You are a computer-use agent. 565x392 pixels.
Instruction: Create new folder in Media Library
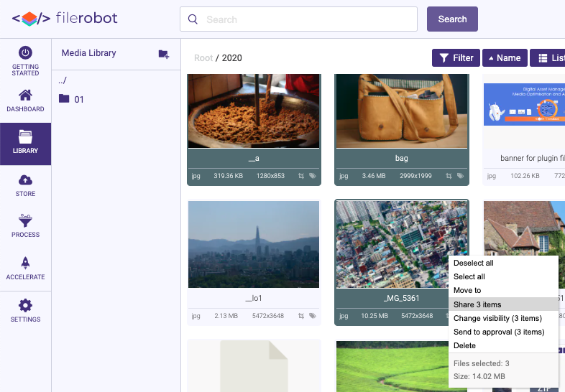pos(164,54)
